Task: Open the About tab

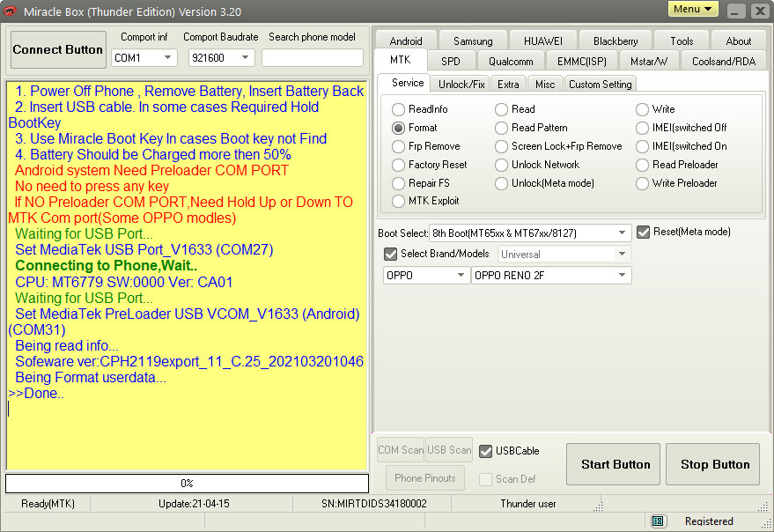Action: [739, 41]
